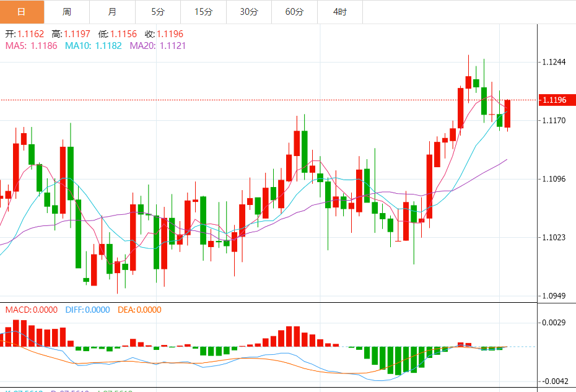Image resolution: width=576 pixels, height=392 pixels.
Task: Click the low price value 1.1156
Action: click(x=123, y=34)
